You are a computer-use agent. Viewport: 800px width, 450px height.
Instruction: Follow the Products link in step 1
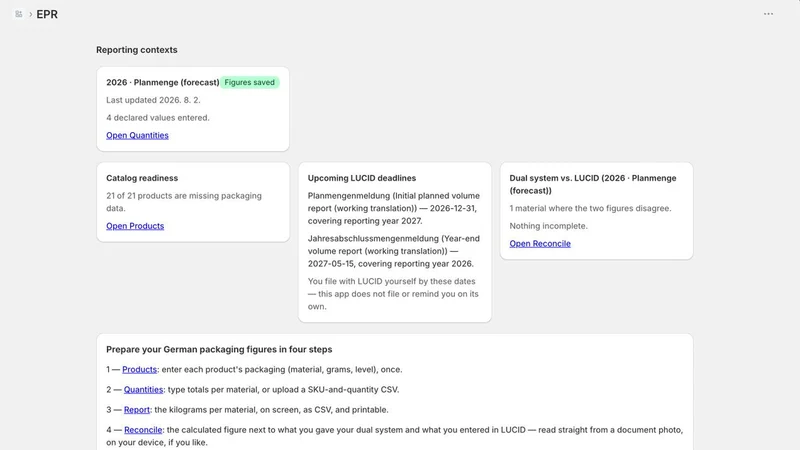pyautogui.click(x=139, y=369)
